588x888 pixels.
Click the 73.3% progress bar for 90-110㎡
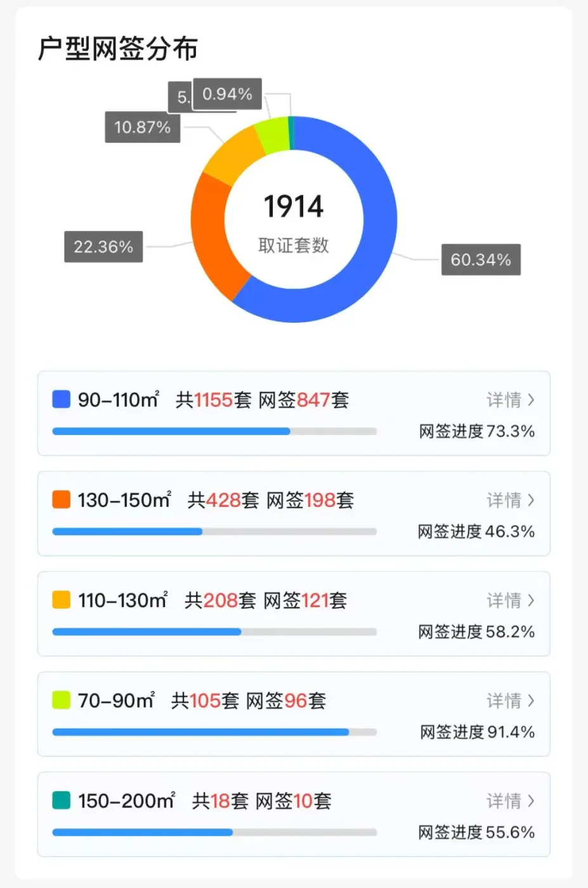click(x=214, y=431)
